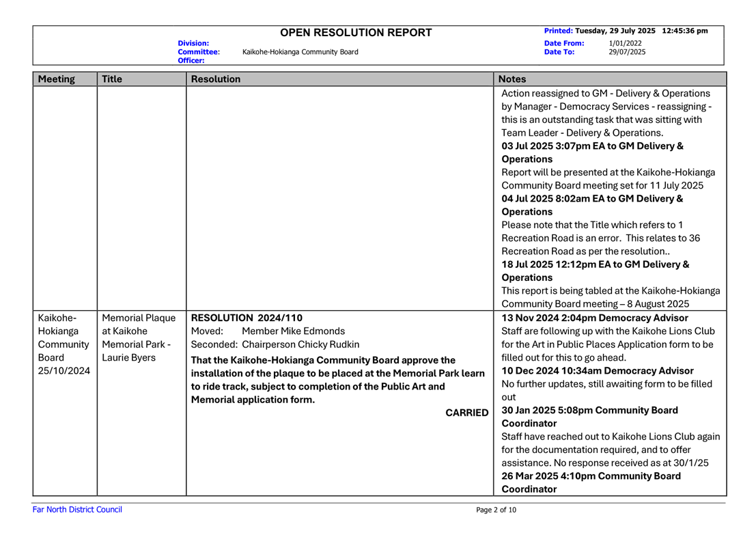Image resolution: width=756 pixels, height=535 pixels.
Task: Select the Division: label
Action: point(193,44)
